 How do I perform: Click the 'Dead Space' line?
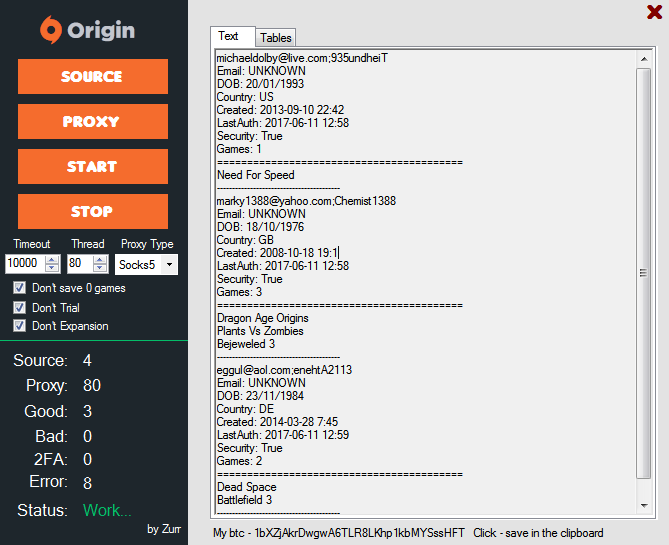pyautogui.click(x=247, y=487)
